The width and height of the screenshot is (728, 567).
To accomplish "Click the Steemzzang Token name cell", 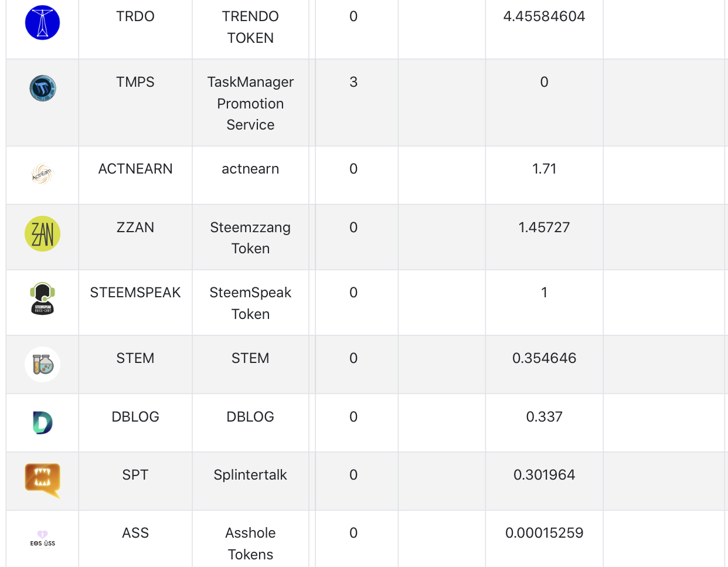I will coord(250,238).
